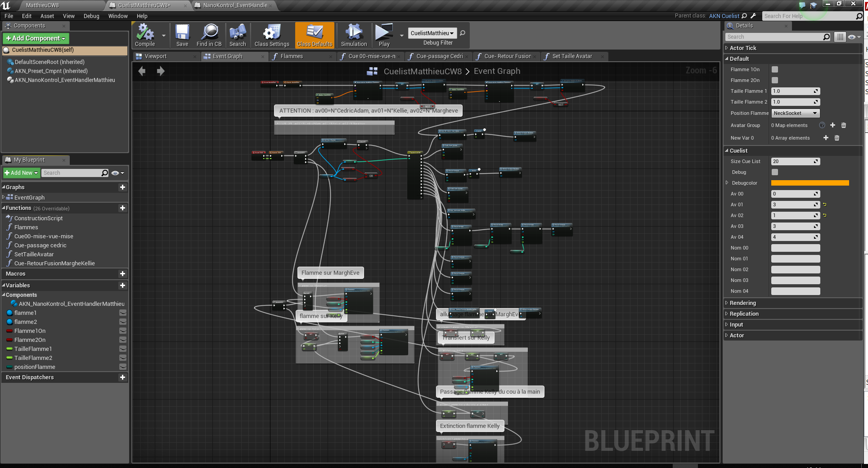Toggle Flamme1On variable visibility

[x=122, y=331]
